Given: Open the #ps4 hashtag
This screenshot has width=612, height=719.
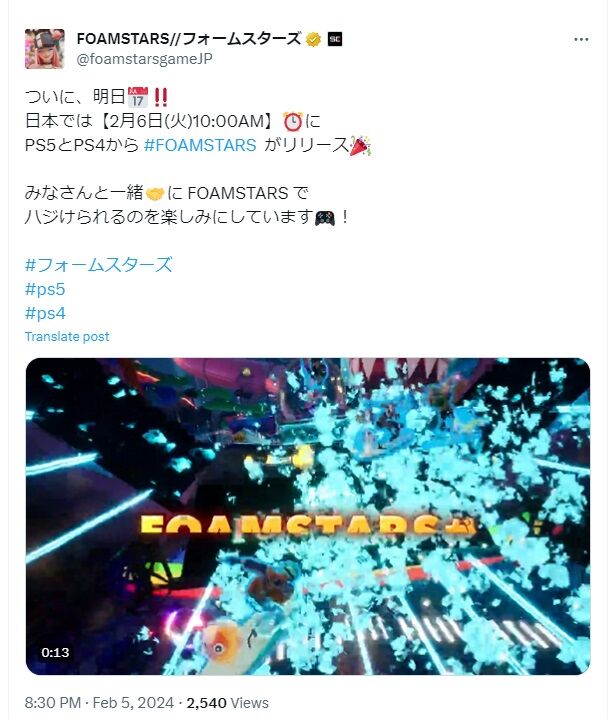Looking at the screenshot, I should [x=45, y=314].
